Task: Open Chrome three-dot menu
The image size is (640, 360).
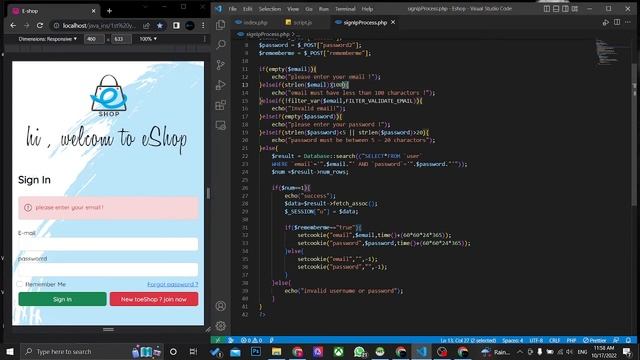Action: click(203, 25)
